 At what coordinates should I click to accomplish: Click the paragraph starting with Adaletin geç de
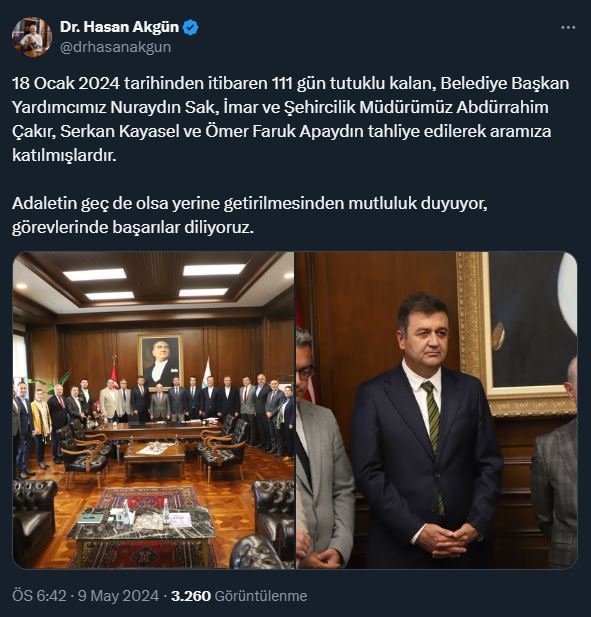(x=249, y=215)
